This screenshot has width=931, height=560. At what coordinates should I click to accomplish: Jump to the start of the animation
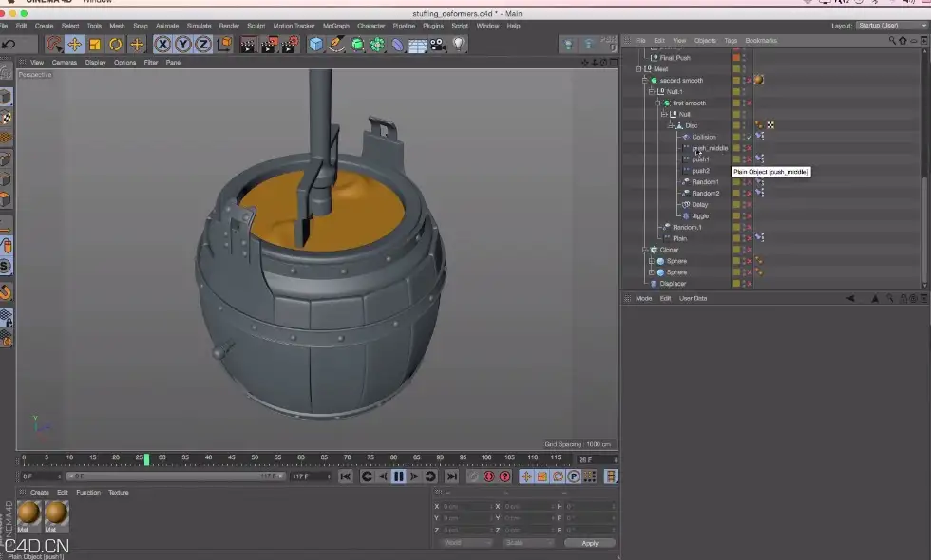[346, 476]
